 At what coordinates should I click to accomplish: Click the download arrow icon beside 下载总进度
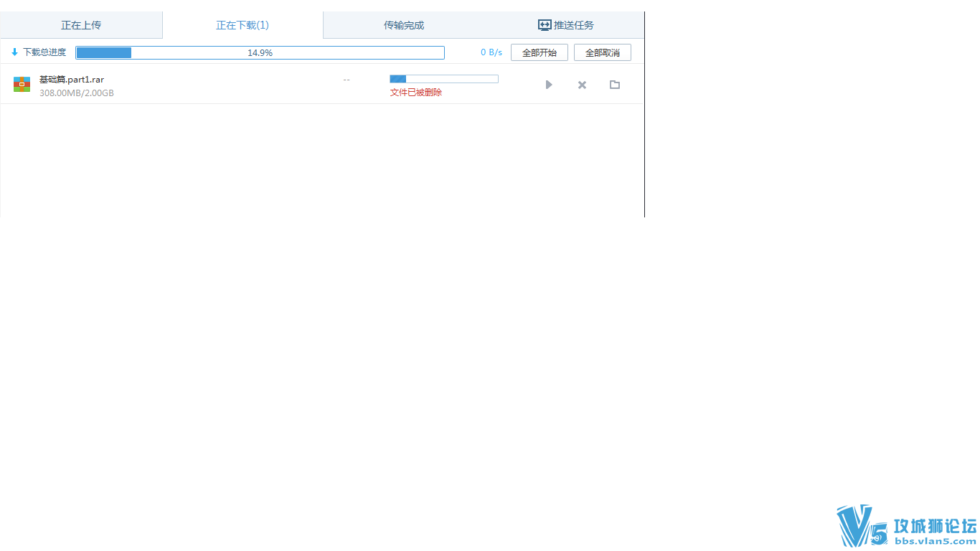click(14, 52)
